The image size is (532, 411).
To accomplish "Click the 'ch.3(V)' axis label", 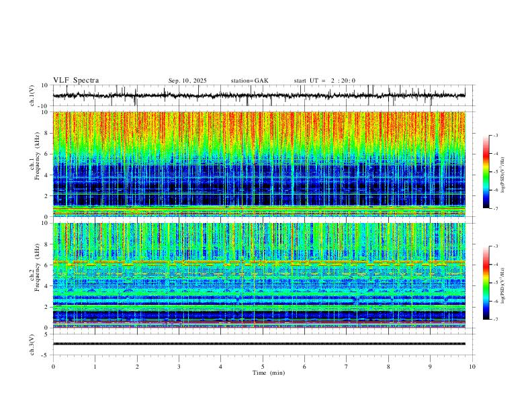I will [32, 345].
